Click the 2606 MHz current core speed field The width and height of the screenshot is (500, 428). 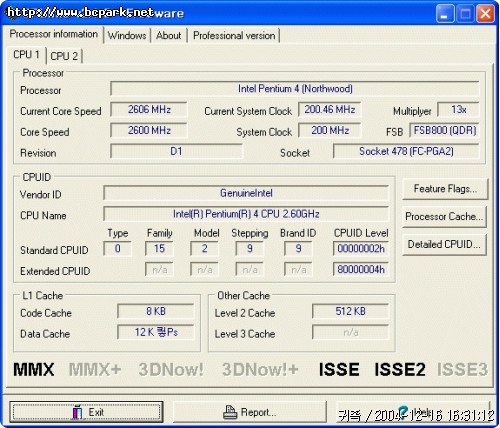149,109
